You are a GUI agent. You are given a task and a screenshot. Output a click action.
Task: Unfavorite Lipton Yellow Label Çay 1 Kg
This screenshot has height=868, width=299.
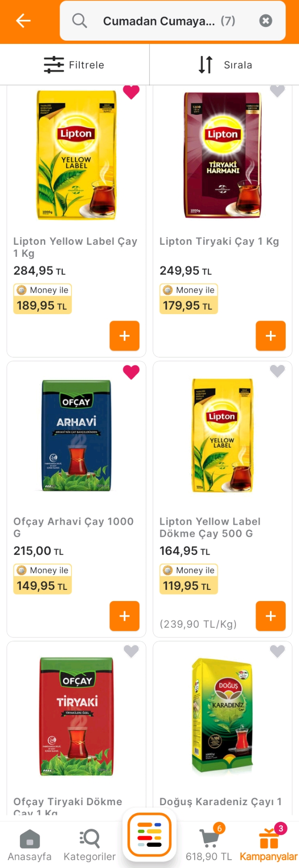(x=131, y=91)
